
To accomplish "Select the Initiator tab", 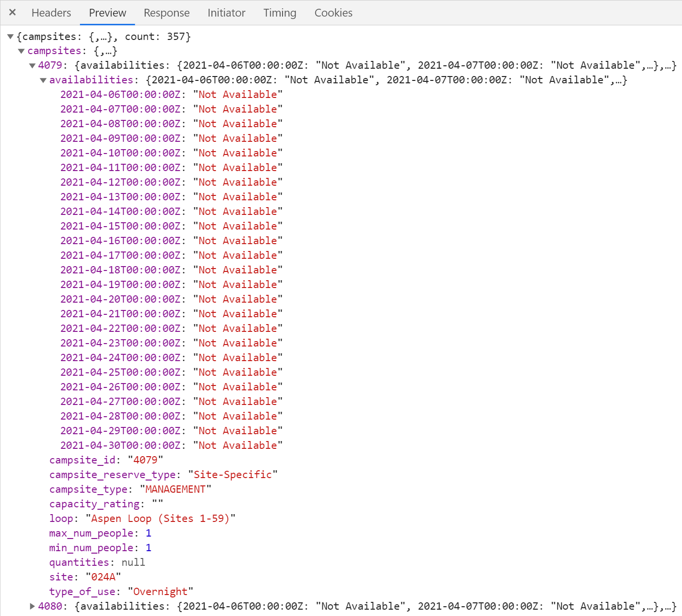I will tap(226, 13).
